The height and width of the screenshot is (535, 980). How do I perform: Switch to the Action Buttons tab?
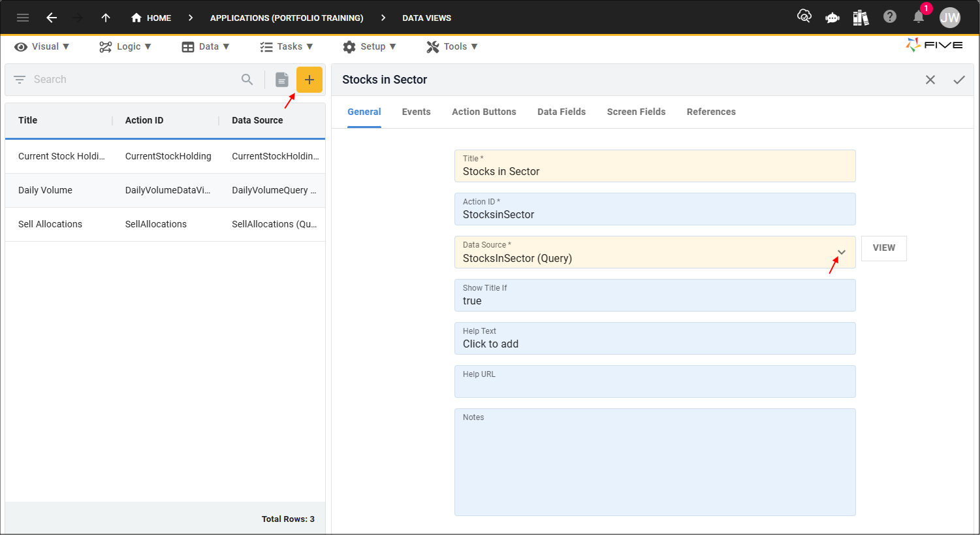pyautogui.click(x=484, y=112)
